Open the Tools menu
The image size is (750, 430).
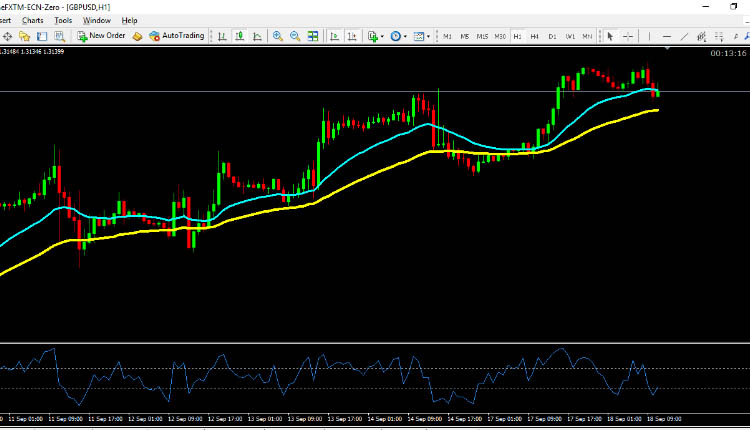click(63, 21)
